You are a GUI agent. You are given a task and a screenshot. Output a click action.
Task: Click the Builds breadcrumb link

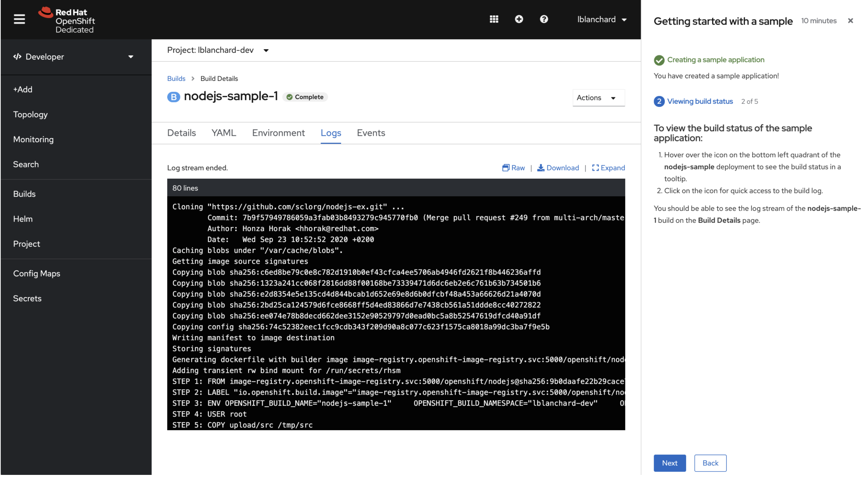pyautogui.click(x=176, y=78)
